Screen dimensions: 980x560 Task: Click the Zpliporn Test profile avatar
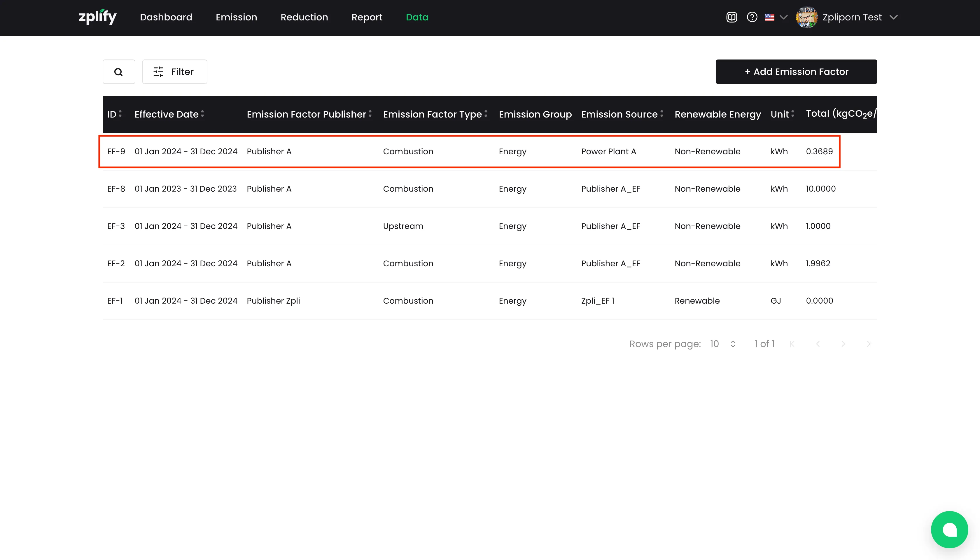click(806, 17)
